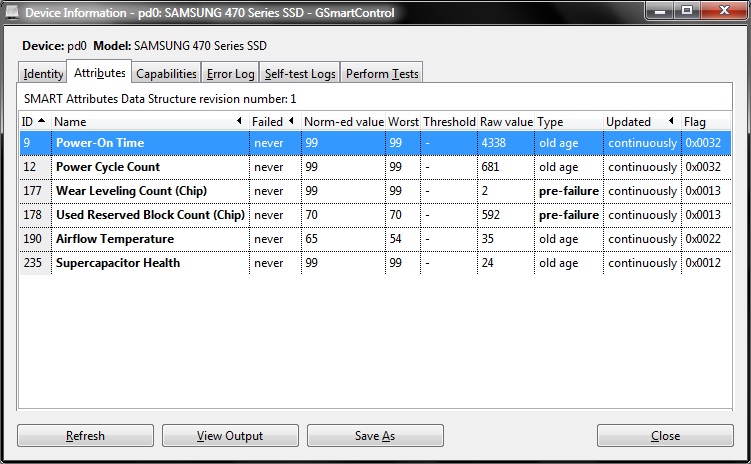Click the View Output button
This screenshot has width=751, height=464.
click(x=230, y=435)
